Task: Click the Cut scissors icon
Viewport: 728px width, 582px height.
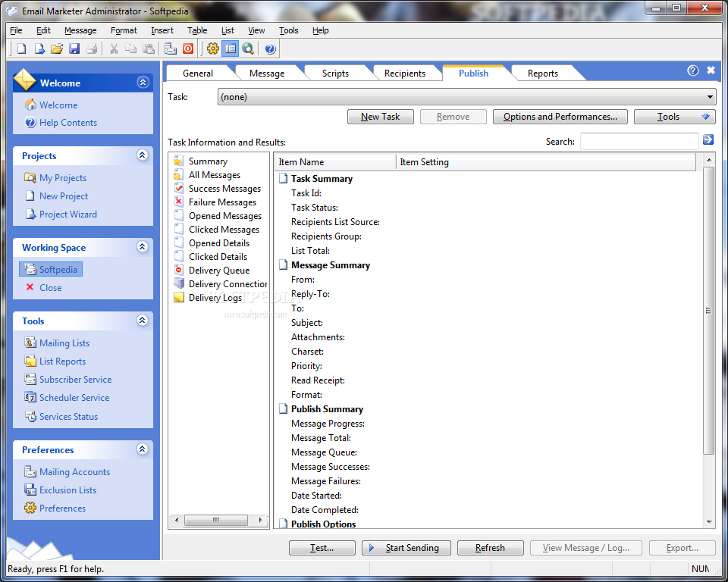Action: 114,48
